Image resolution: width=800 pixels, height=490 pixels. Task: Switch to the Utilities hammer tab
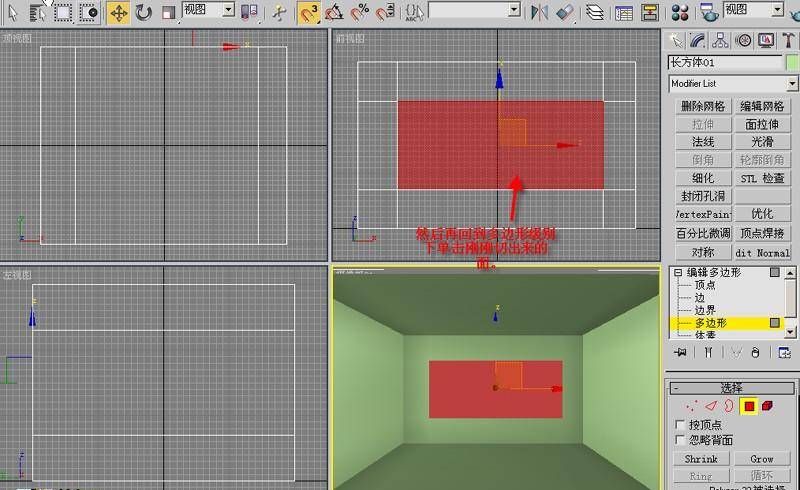[x=788, y=40]
